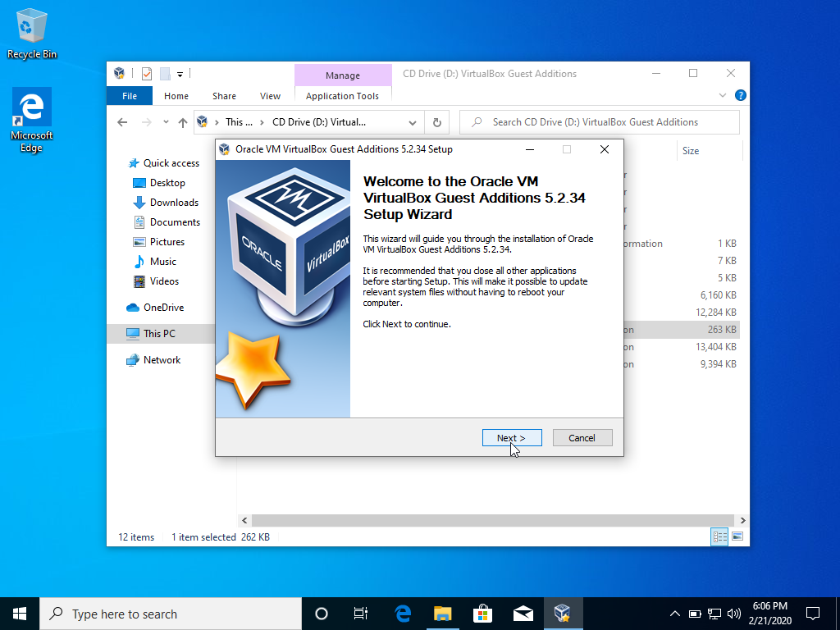Viewport: 840px width, 630px height.
Task: Select the file row sized 12,284 KB
Action: pos(682,313)
